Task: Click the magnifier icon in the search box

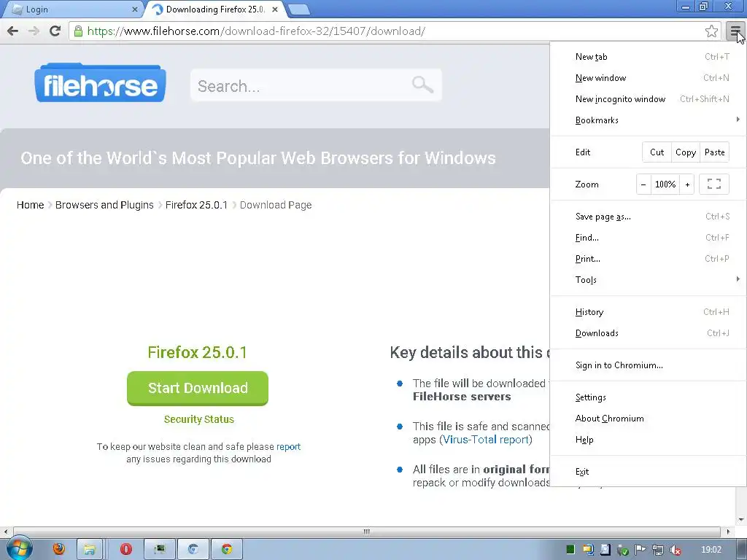Action: 422,85
